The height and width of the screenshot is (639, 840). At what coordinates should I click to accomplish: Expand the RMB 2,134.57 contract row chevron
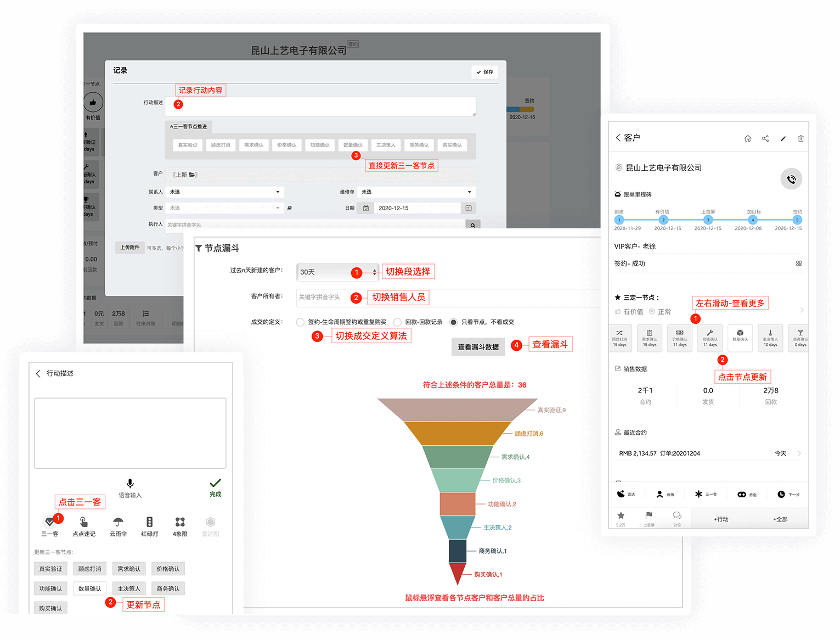pyautogui.click(x=799, y=453)
